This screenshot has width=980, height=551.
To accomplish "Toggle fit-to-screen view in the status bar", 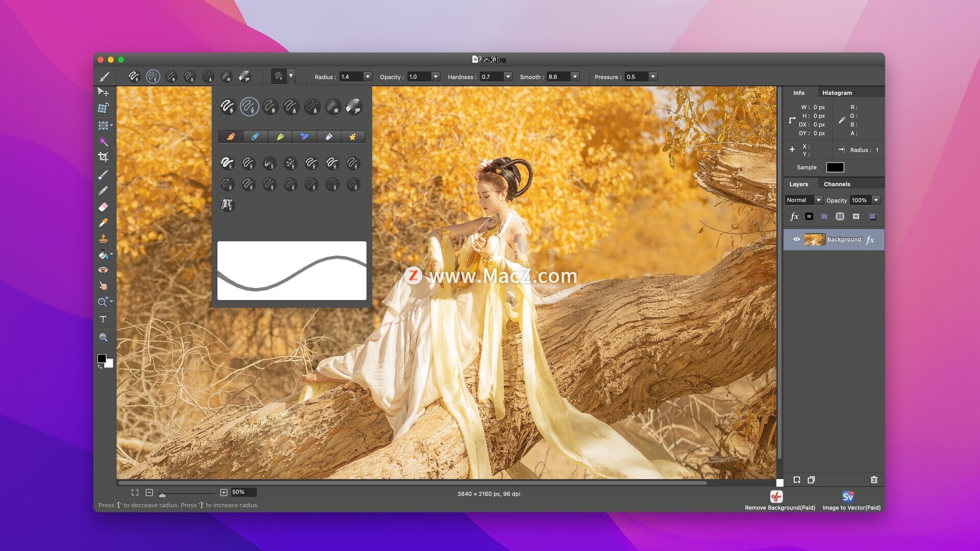I will point(135,492).
